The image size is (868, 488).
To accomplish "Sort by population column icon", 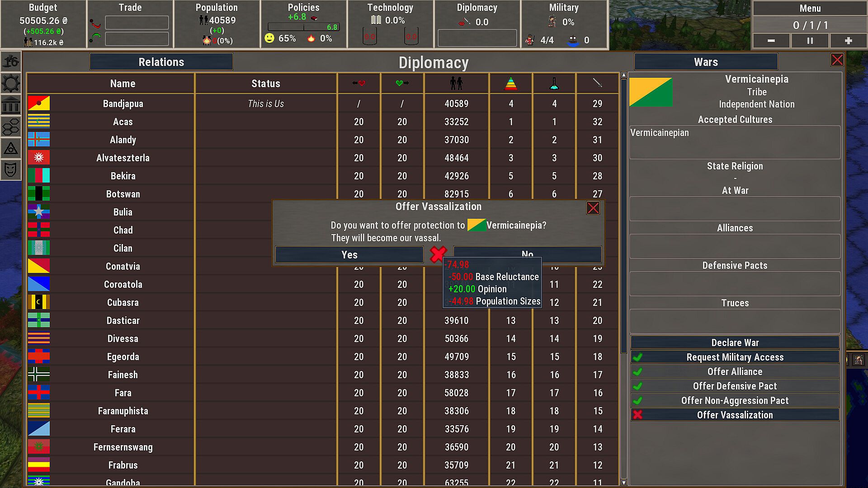I will 456,83.
